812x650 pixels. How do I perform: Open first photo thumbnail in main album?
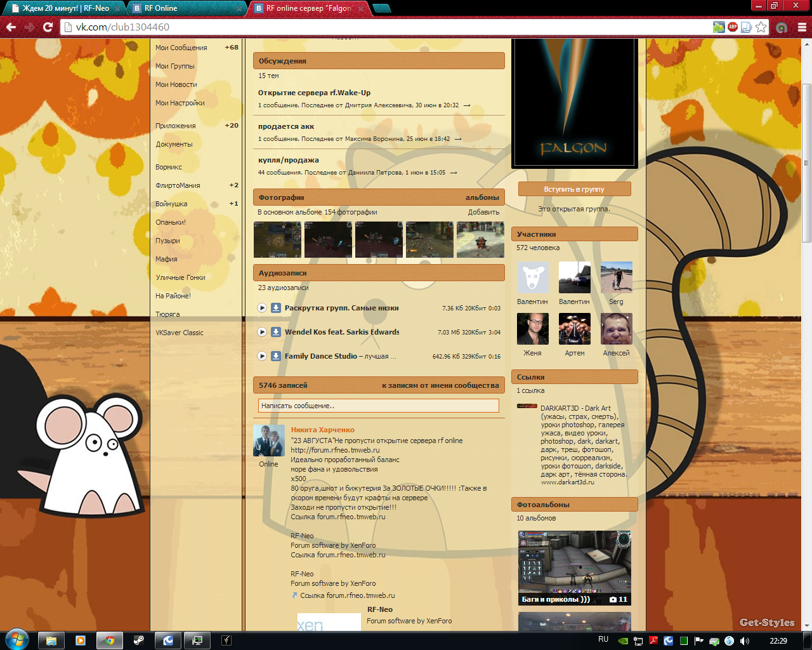[277, 239]
